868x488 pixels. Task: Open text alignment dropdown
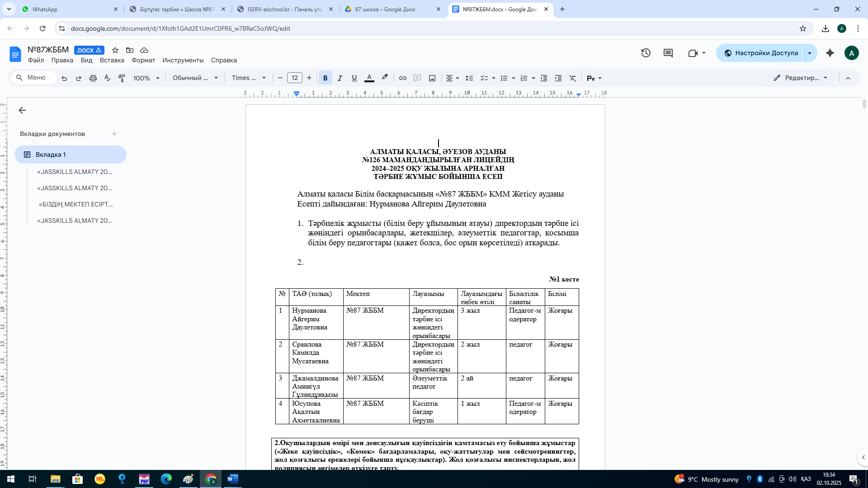[x=453, y=78]
